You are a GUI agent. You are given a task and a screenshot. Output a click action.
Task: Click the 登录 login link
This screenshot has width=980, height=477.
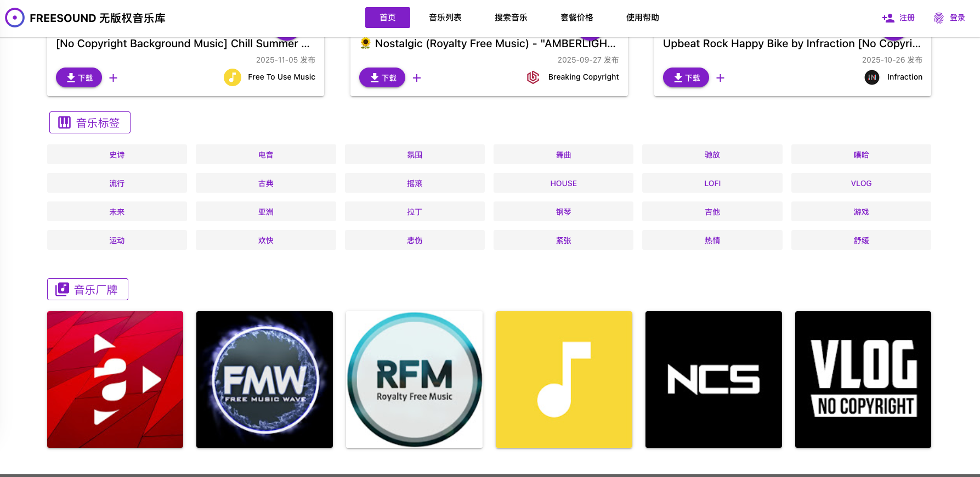(958, 18)
